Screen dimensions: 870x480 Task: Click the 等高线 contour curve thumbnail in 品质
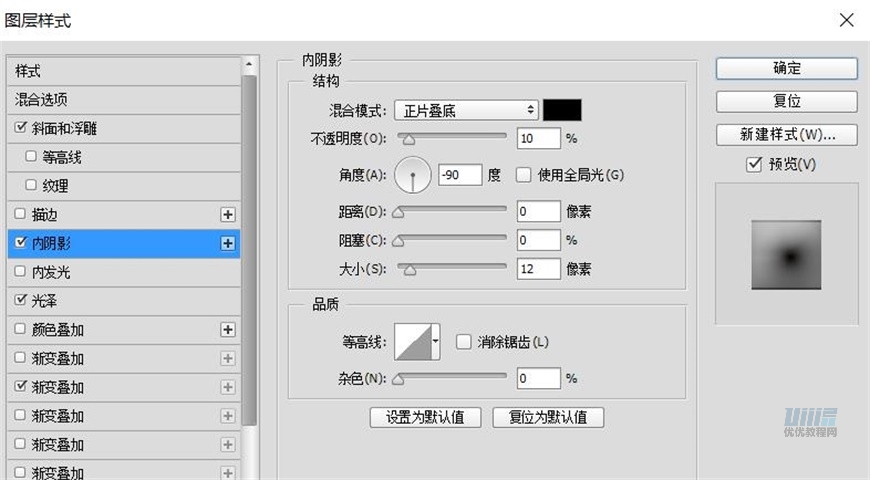coord(413,342)
